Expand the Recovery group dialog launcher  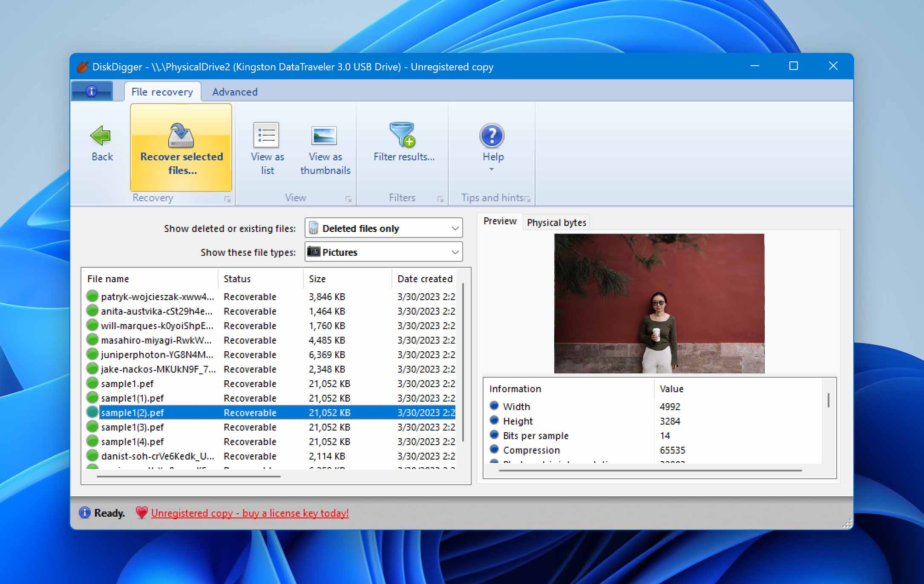tap(227, 199)
